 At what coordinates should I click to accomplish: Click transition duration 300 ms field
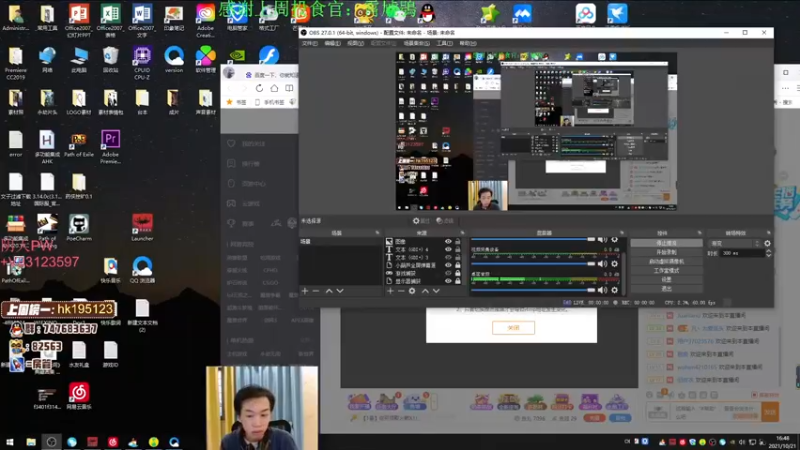[742, 253]
